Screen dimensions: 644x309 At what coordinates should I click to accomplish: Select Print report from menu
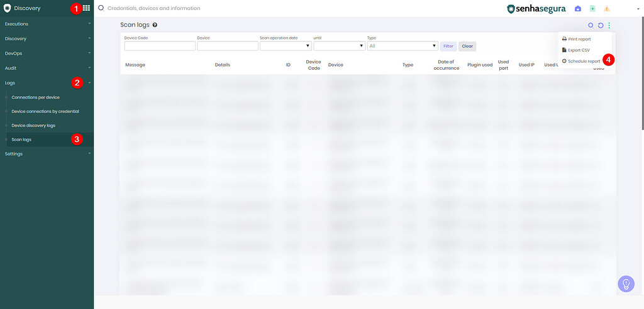click(x=577, y=39)
